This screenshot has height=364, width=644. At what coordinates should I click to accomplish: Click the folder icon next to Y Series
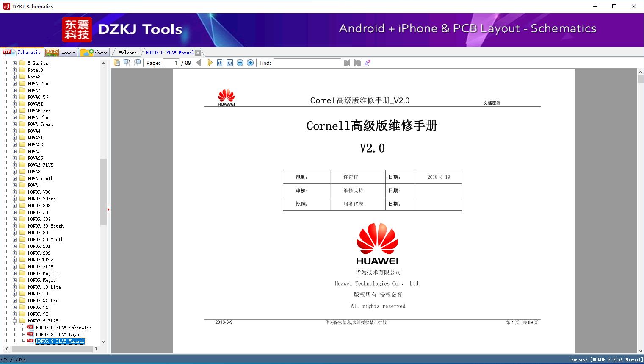click(22, 63)
